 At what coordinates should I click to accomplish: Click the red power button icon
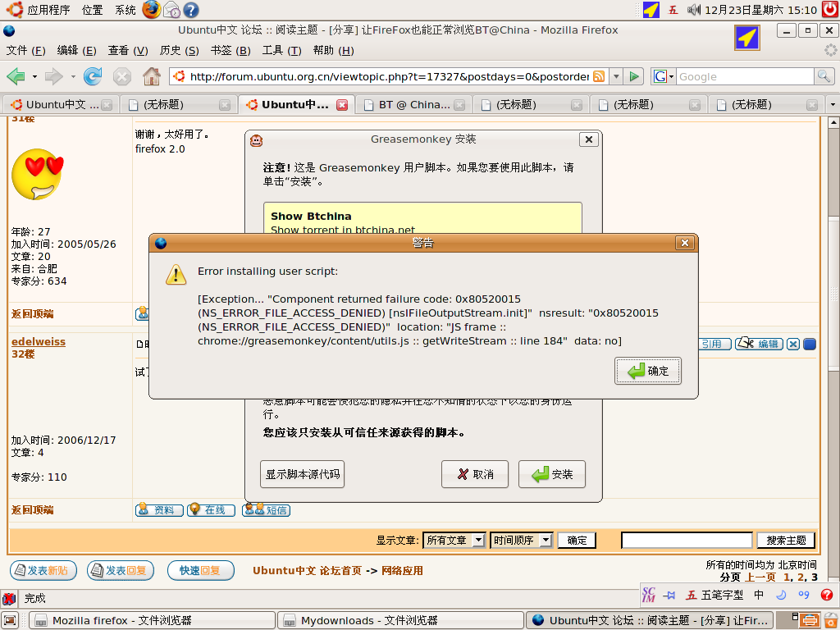(830, 10)
